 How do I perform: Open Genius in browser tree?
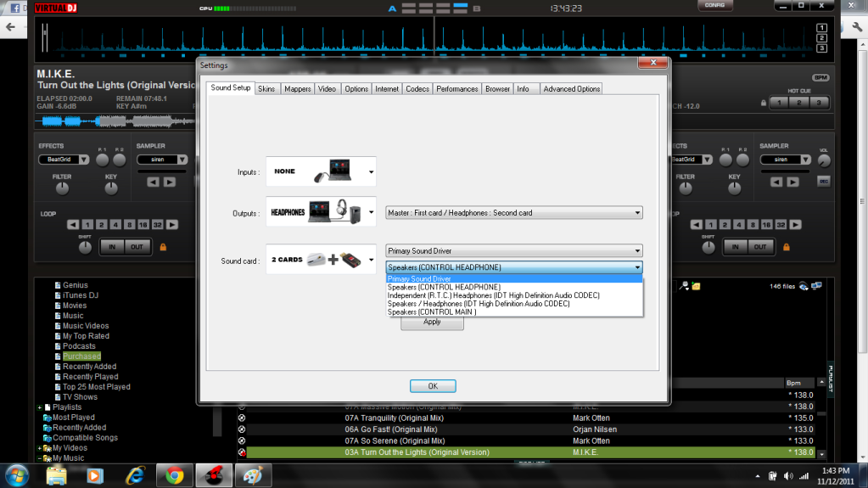[x=76, y=285]
